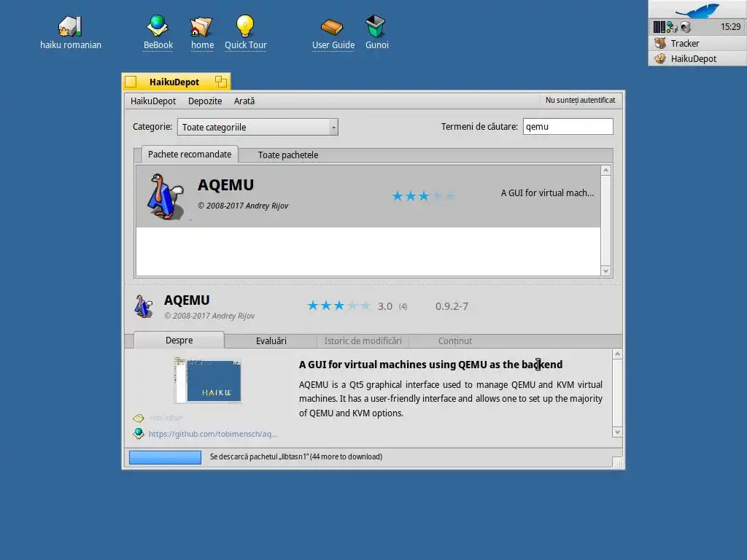Click the process controller tray icon

659,27
